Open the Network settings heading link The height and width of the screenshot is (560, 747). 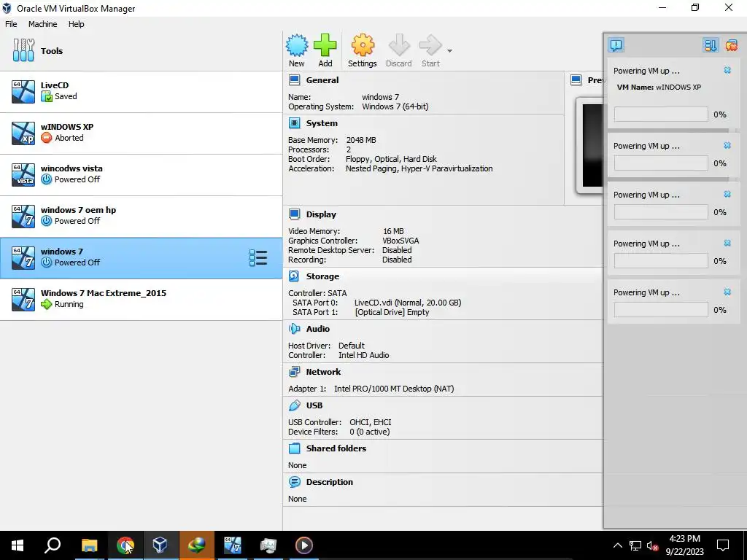pyautogui.click(x=323, y=371)
